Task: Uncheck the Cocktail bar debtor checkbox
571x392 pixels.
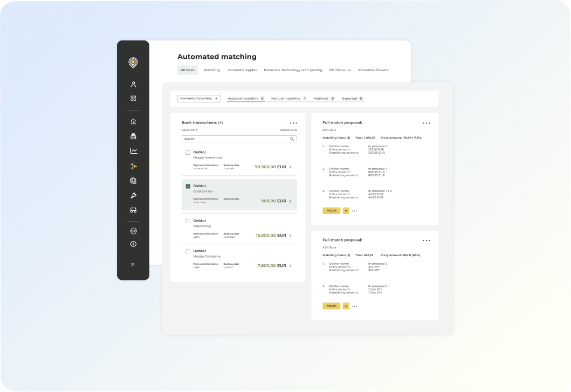Action: tap(188, 186)
